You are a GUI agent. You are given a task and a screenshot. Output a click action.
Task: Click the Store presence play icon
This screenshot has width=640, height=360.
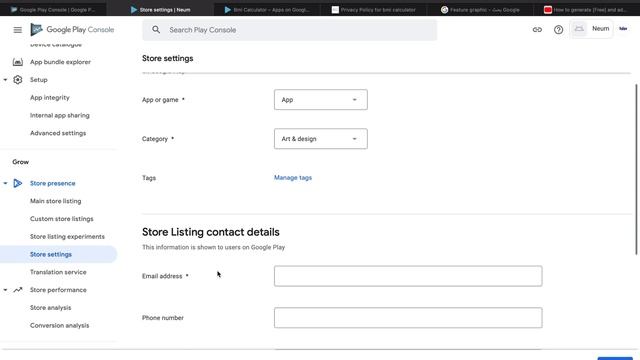pos(18,183)
